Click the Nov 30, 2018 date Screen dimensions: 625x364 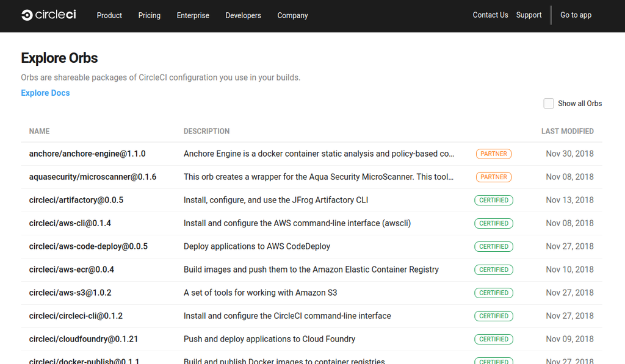click(x=569, y=154)
